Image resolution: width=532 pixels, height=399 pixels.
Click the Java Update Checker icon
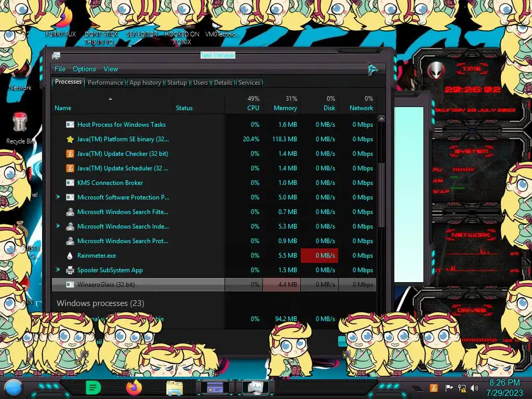(x=70, y=154)
